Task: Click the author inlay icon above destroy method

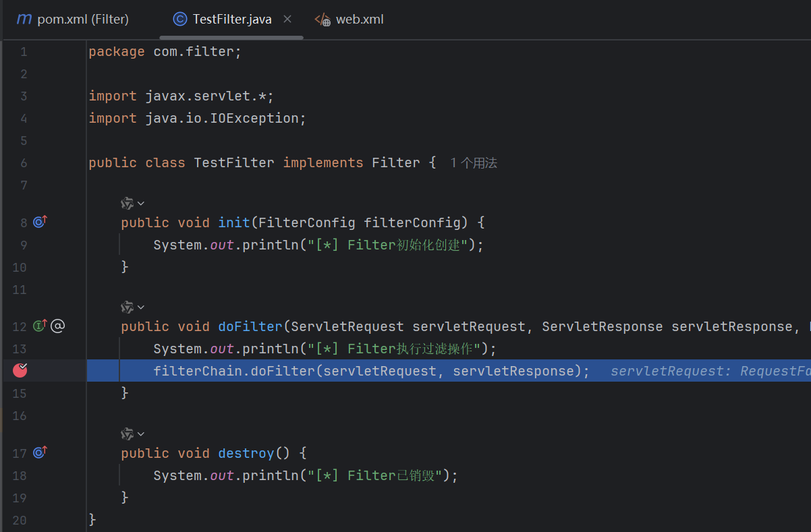Action: (x=127, y=434)
